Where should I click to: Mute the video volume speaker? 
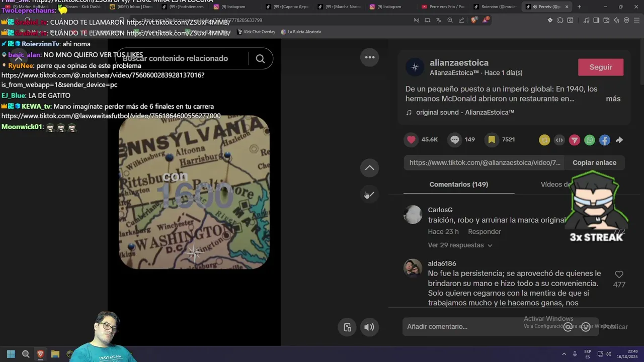tap(369, 327)
